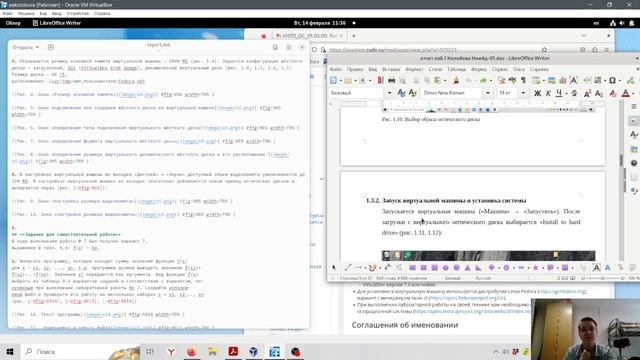Open font name dropdown Times New Roman
The width and height of the screenshot is (640, 360).
[x=488, y=93]
